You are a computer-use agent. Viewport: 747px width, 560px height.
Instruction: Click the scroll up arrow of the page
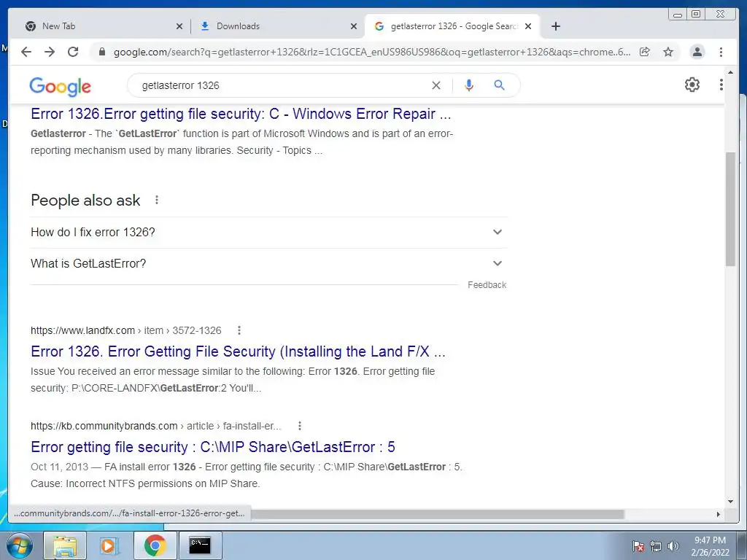pos(730,72)
